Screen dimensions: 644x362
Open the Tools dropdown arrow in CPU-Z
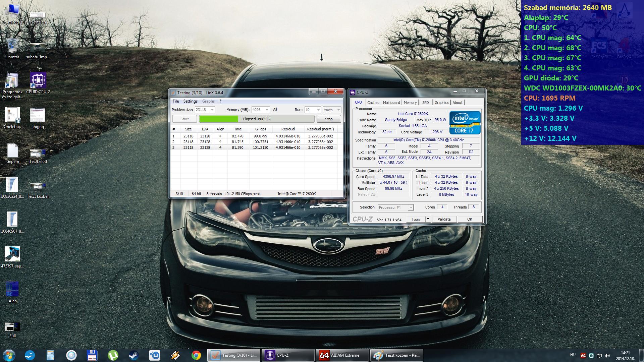tap(428, 219)
